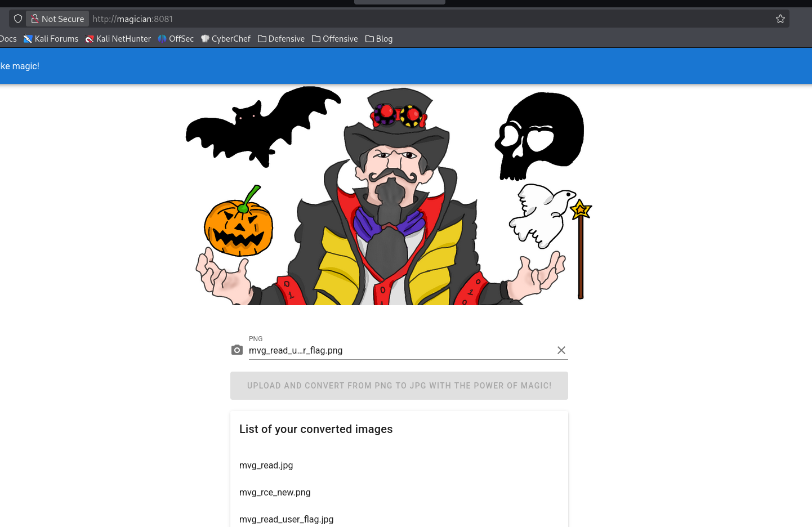
Task: Click the Upload and Convert button
Action: point(399,386)
